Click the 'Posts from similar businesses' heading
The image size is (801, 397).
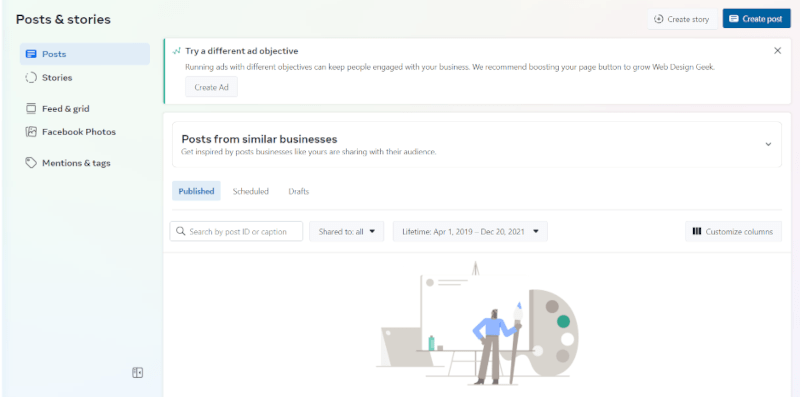(x=260, y=139)
